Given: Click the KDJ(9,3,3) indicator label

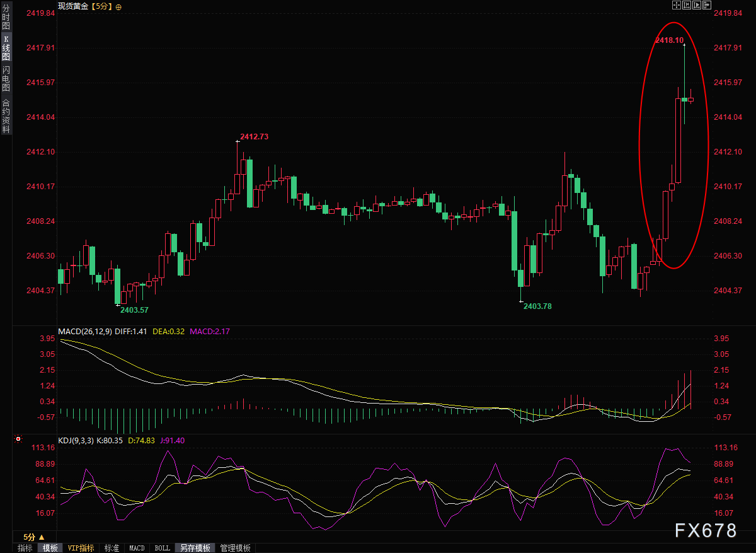Looking at the screenshot, I should point(76,441).
